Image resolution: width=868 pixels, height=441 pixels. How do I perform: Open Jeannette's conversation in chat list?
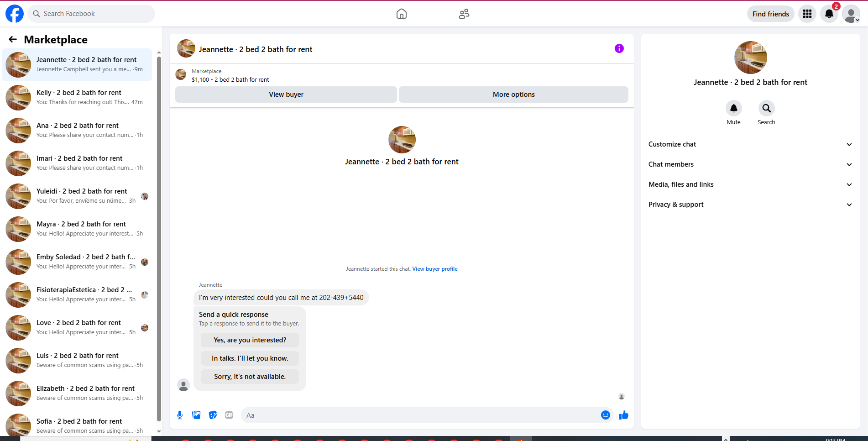pyautogui.click(x=77, y=65)
